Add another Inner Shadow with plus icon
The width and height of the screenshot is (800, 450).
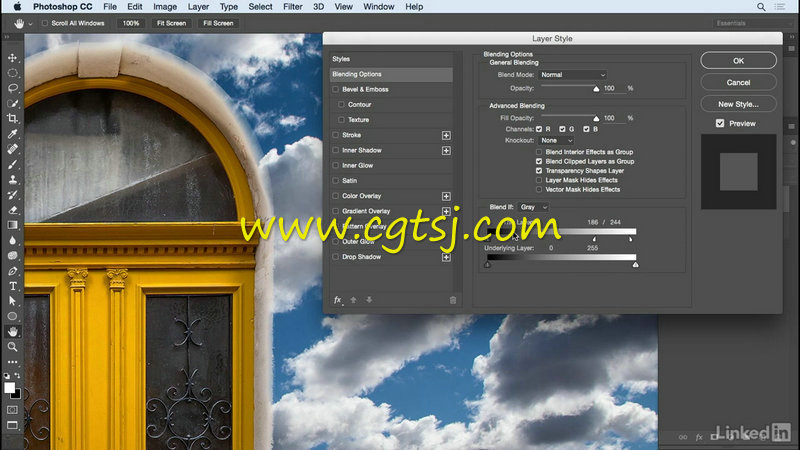446,151
